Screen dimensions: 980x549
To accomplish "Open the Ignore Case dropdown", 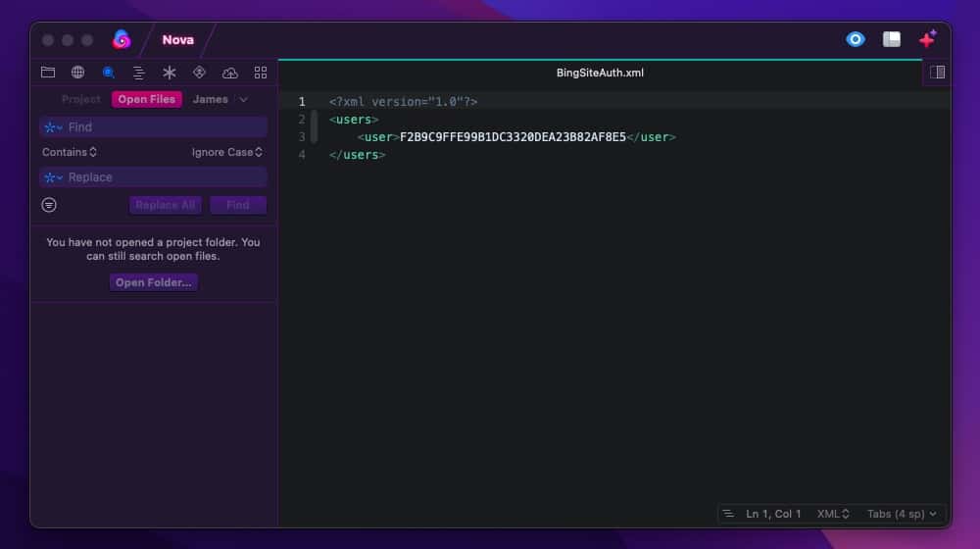I will click(x=227, y=152).
